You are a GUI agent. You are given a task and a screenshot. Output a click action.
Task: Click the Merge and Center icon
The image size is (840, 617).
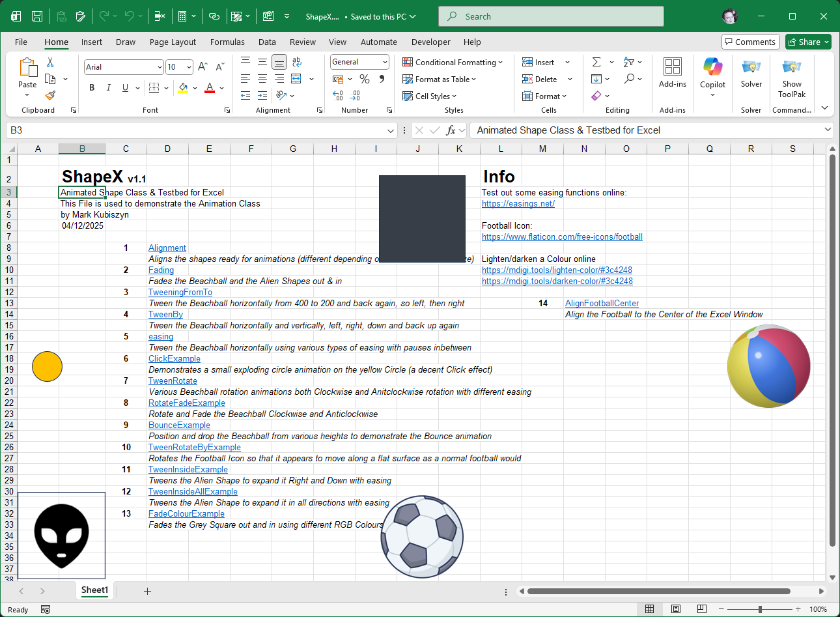tap(296, 79)
